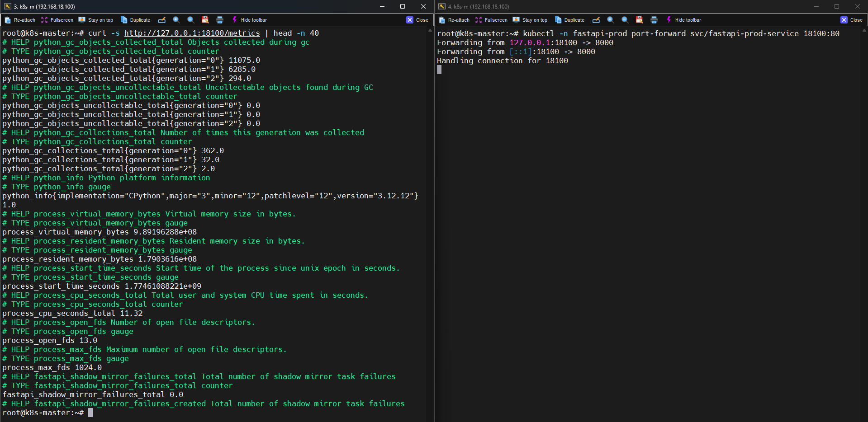Open the metrics URL link in the terminal
This screenshot has height=422, width=868.
pyautogui.click(x=192, y=33)
